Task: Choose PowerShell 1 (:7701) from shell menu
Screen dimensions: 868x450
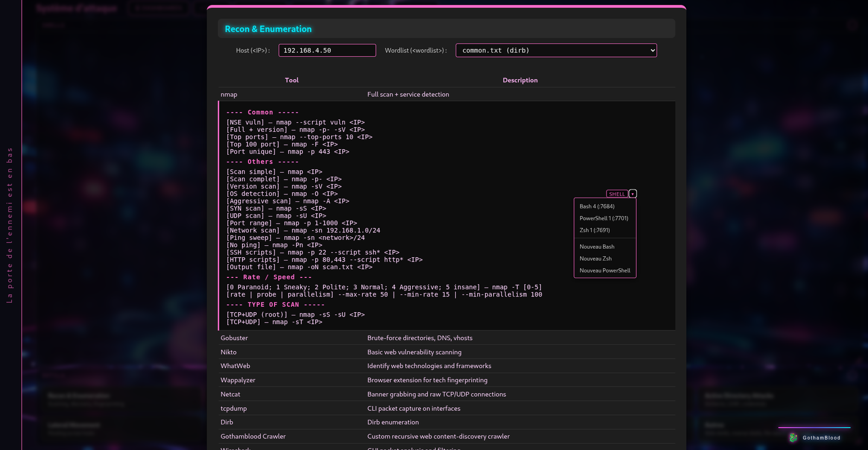Action: point(605,218)
